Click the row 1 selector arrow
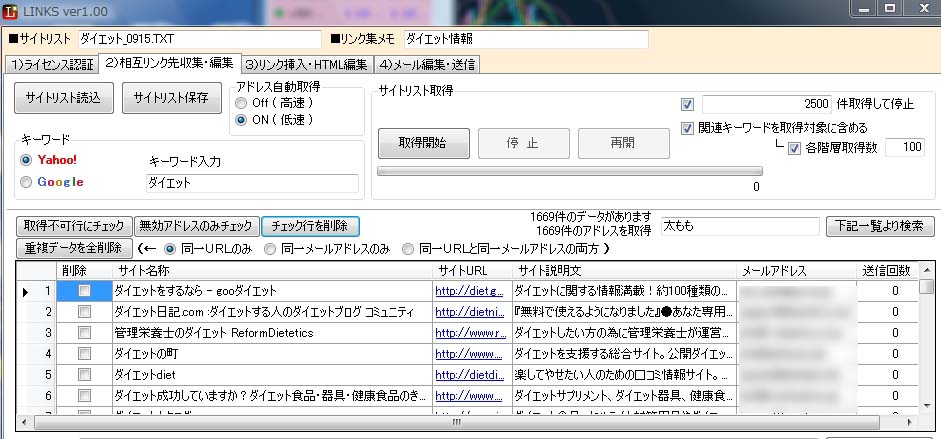The height and width of the screenshot is (439, 941). (25, 291)
